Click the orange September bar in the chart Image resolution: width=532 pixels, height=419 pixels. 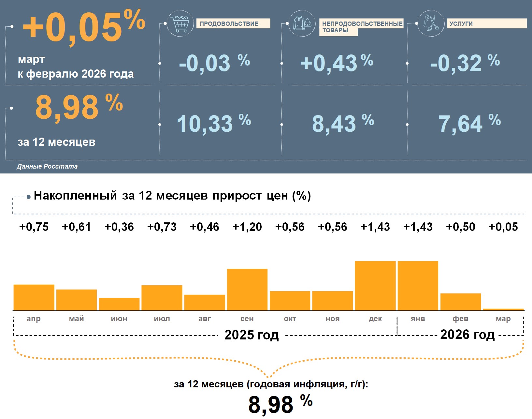click(x=247, y=289)
